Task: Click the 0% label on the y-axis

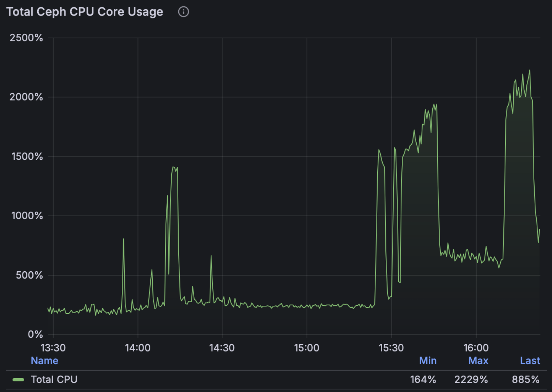Action: pos(35,334)
